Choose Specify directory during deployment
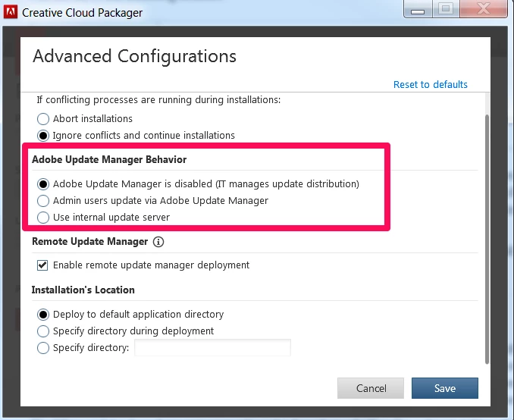This screenshot has width=514, height=420. tap(43, 331)
